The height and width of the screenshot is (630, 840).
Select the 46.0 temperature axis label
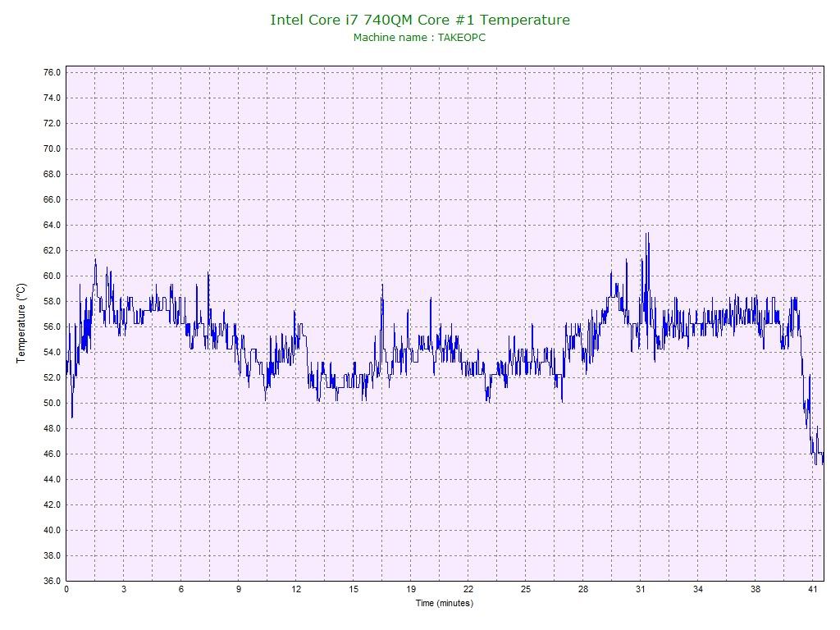52,454
